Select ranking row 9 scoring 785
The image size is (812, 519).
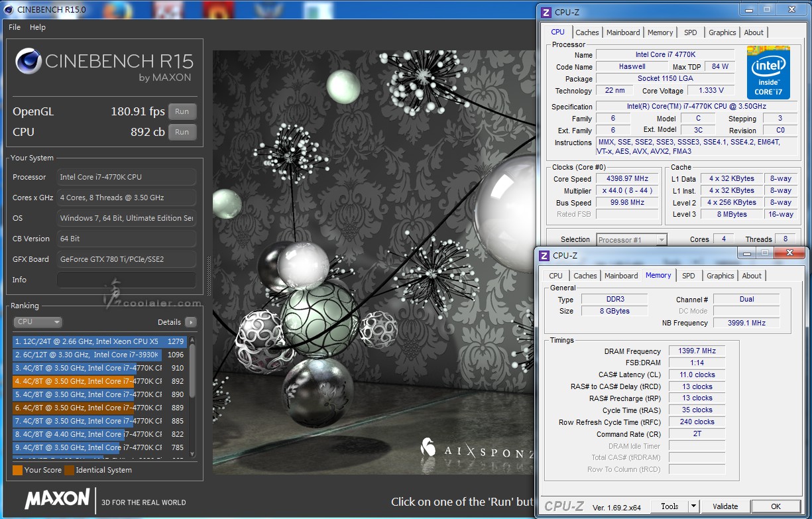[x=100, y=447]
